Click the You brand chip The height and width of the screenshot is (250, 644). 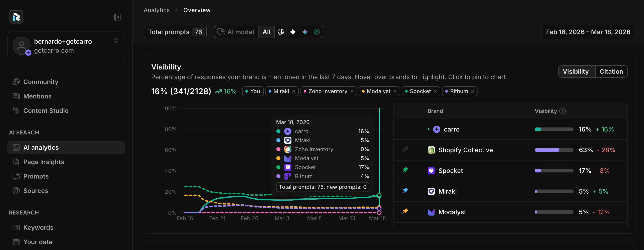click(253, 91)
